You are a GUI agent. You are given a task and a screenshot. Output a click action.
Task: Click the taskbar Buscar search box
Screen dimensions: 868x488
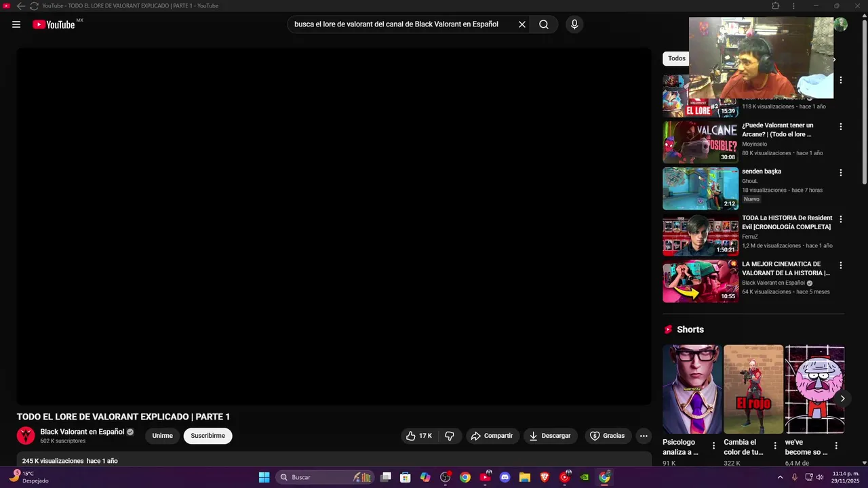tap(324, 477)
